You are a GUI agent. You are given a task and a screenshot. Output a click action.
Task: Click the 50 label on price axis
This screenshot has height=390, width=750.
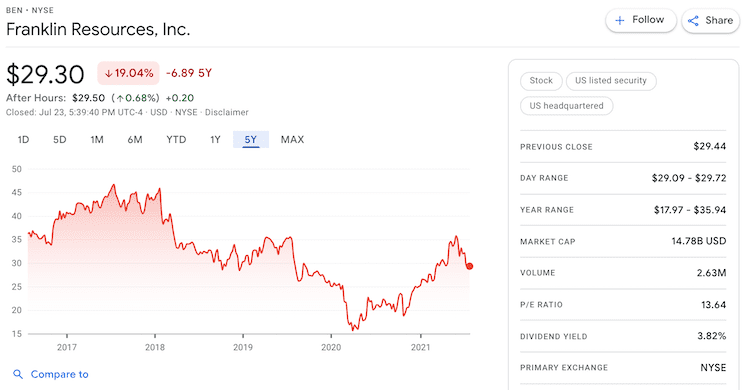tap(17, 169)
